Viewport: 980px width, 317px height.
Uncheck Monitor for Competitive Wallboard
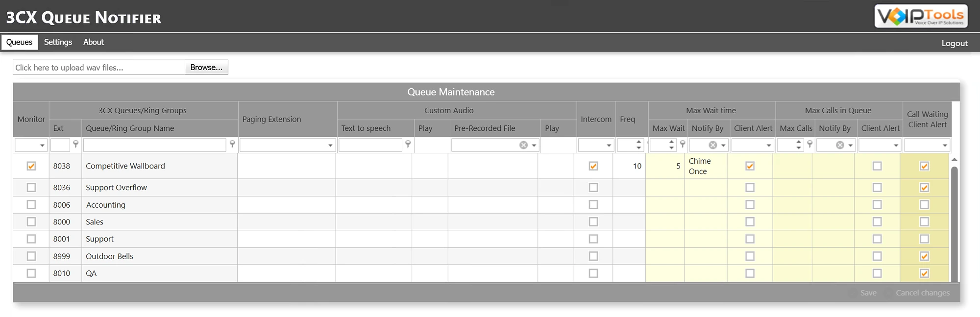tap(31, 166)
